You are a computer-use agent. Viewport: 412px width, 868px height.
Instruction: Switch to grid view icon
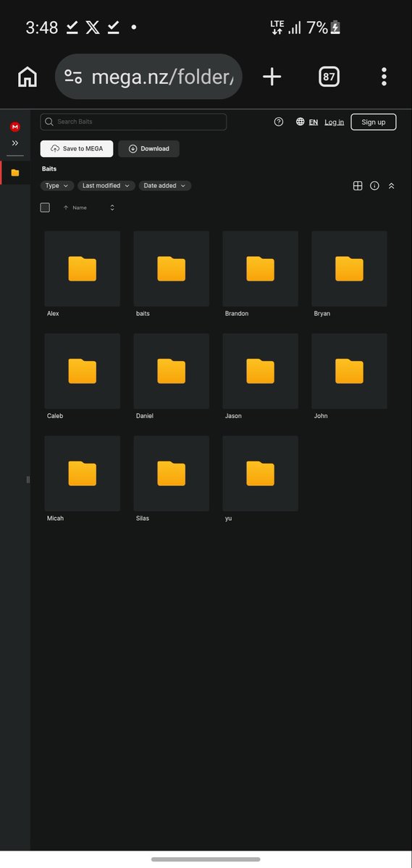(x=358, y=186)
